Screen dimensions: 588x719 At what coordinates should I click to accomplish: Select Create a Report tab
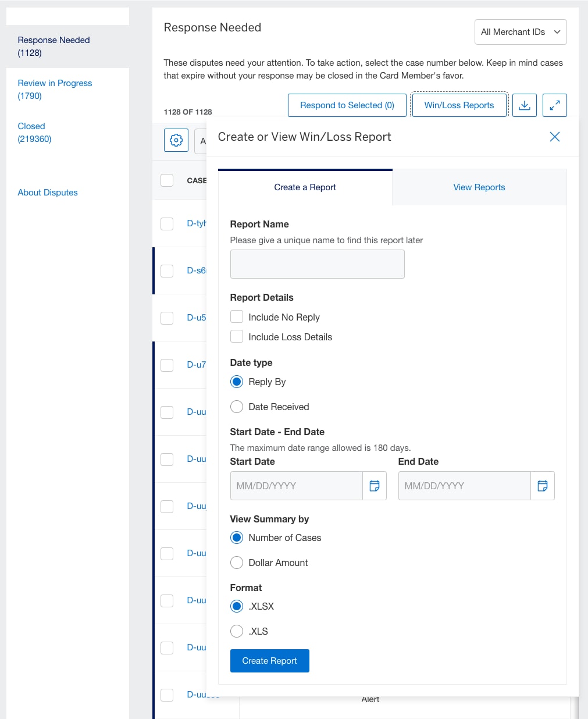pos(305,187)
